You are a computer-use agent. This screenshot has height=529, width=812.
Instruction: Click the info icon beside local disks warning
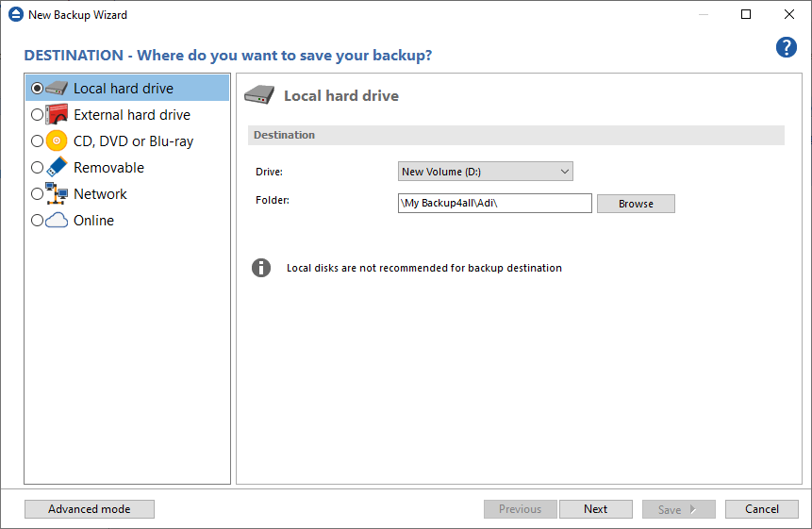(261, 268)
